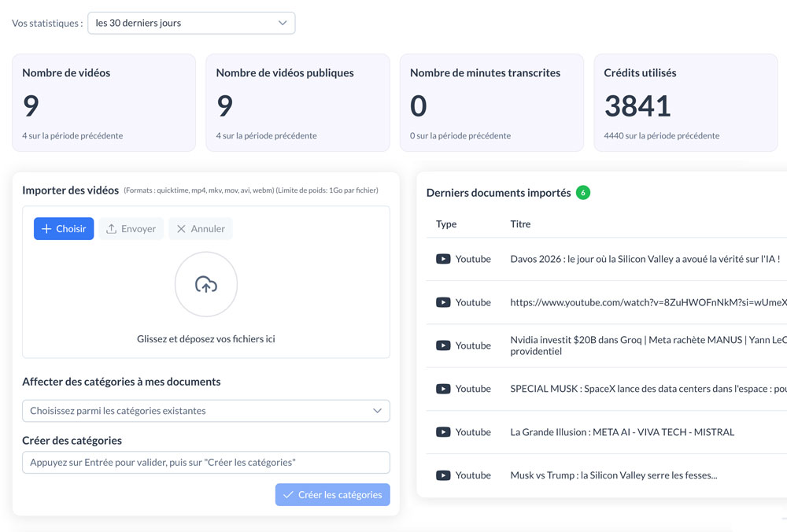Open the statistics period dropdown
Viewport: 787px width, 532px height.
click(x=191, y=23)
